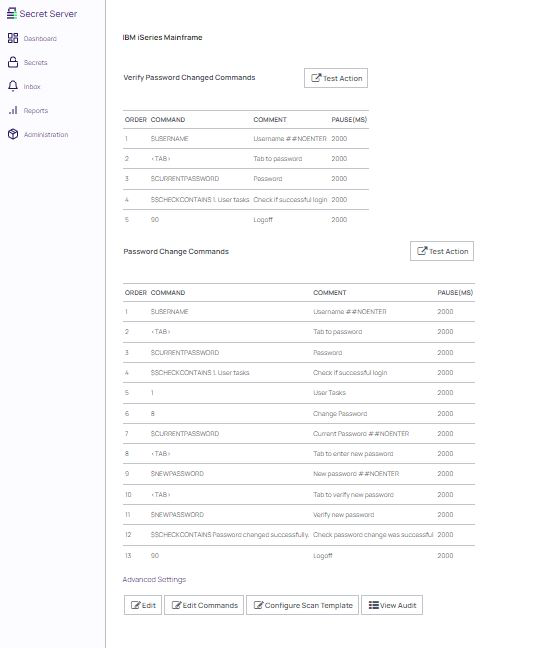Select the Change Password command row

(x=299, y=413)
